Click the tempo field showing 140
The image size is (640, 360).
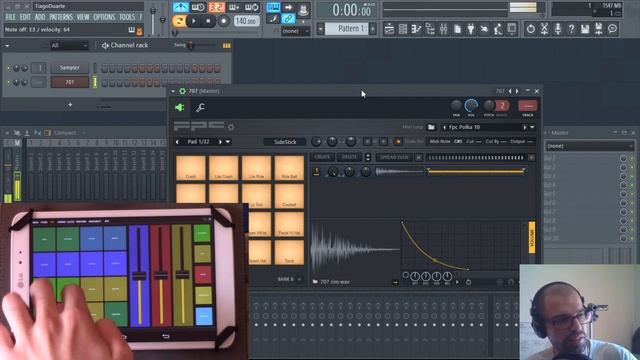(246, 21)
